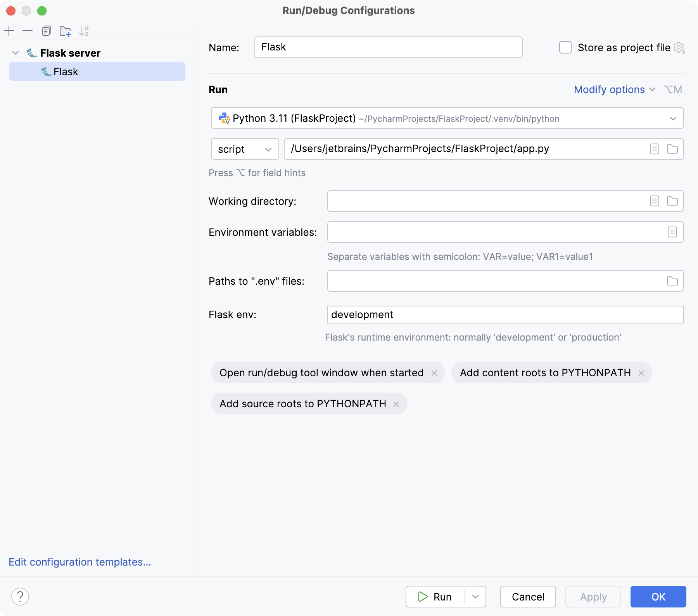This screenshot has height=616, width=698.
Task: Enable the Store as project file checkbox
Action: point(565,47)
